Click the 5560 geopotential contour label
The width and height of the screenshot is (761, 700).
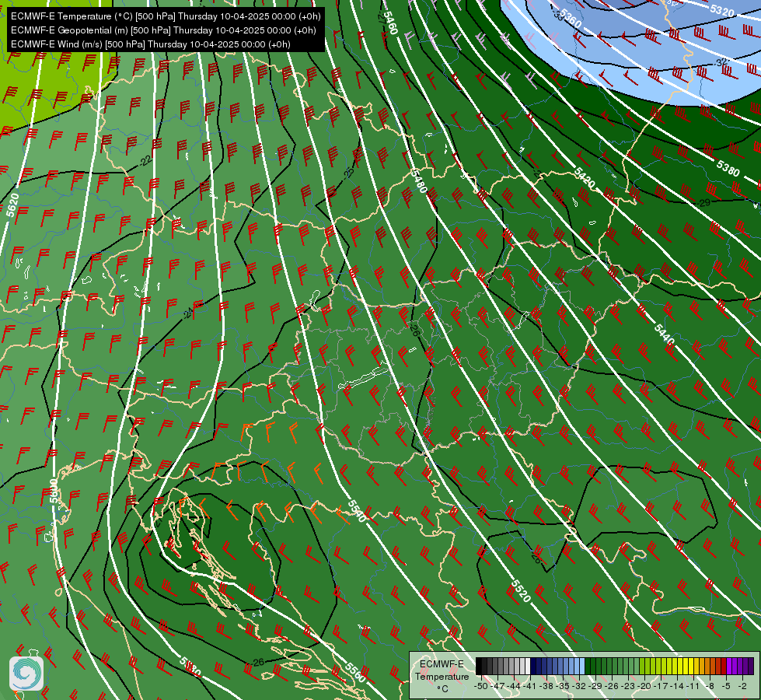(x=355, y=672)
